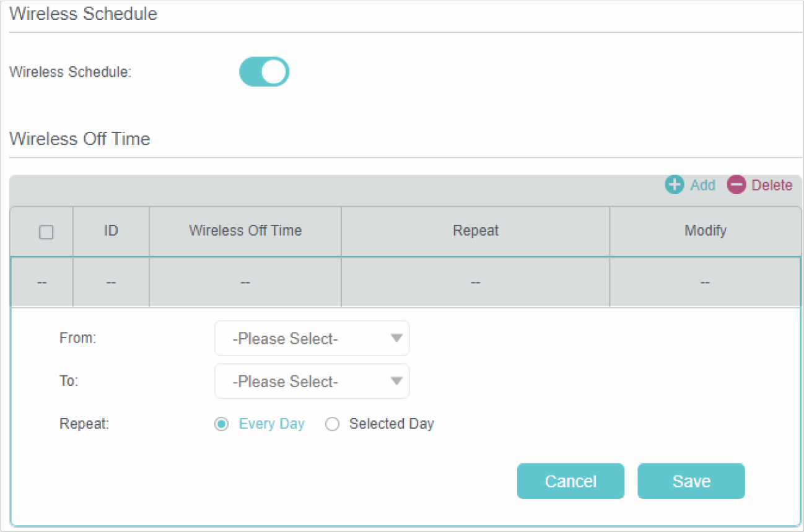
Task: Turn off the Wireless Schedule switch
Action: (264, 72)
